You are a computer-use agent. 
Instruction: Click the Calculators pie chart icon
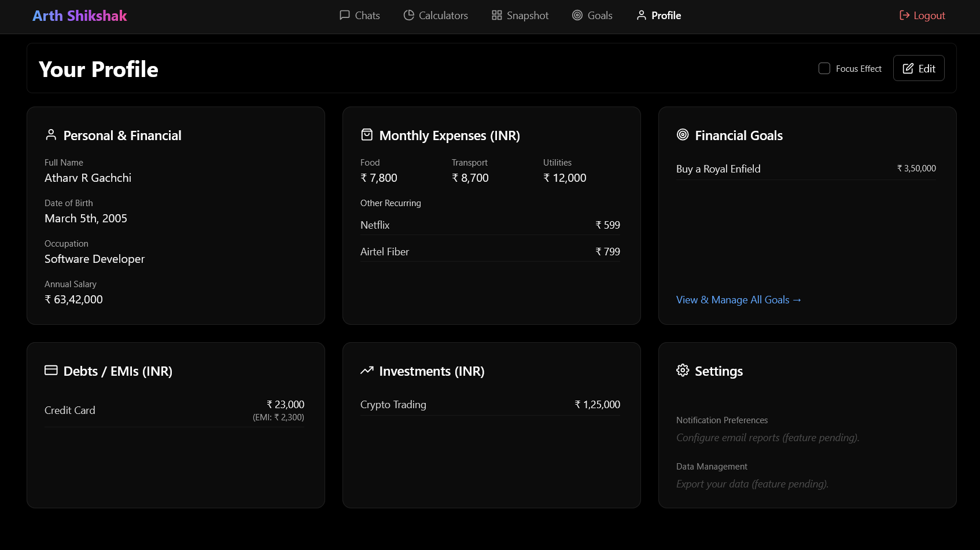click(x=409, y=15)
